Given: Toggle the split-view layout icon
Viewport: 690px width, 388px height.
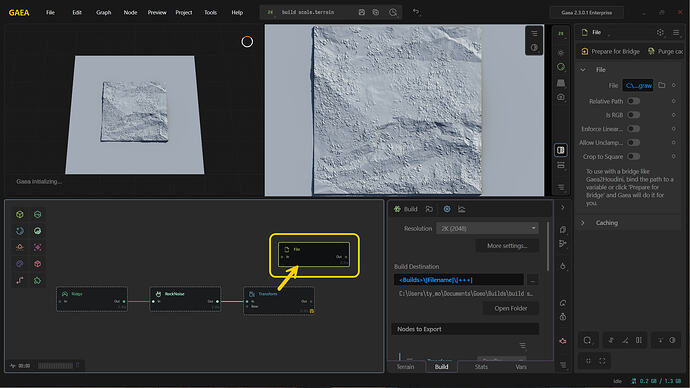Looking at the screenshot, I should coord(561,150).
